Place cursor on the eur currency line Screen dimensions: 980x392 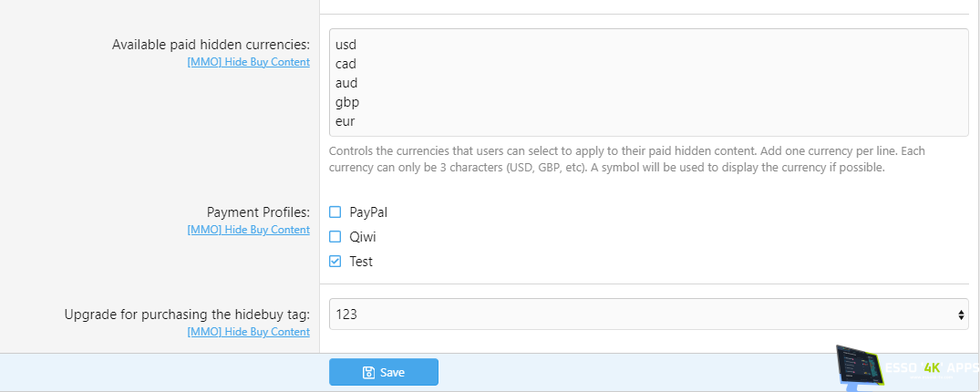tap(346, 121)
